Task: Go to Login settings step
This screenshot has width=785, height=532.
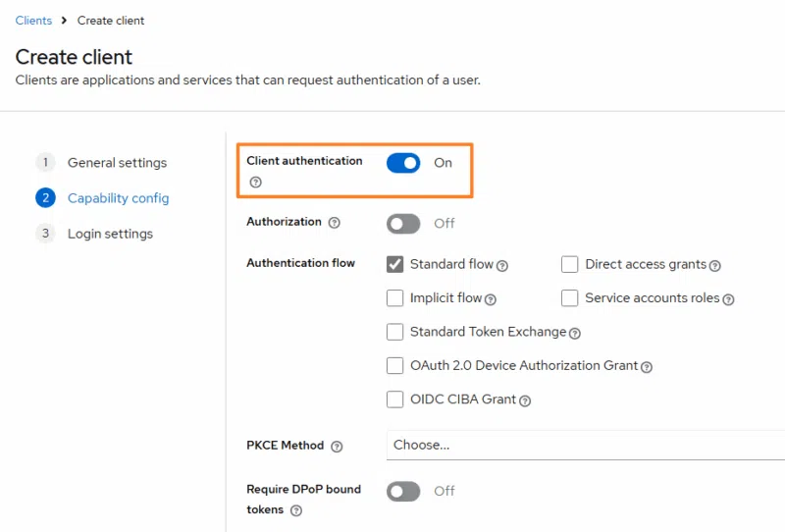Action: 110,234
